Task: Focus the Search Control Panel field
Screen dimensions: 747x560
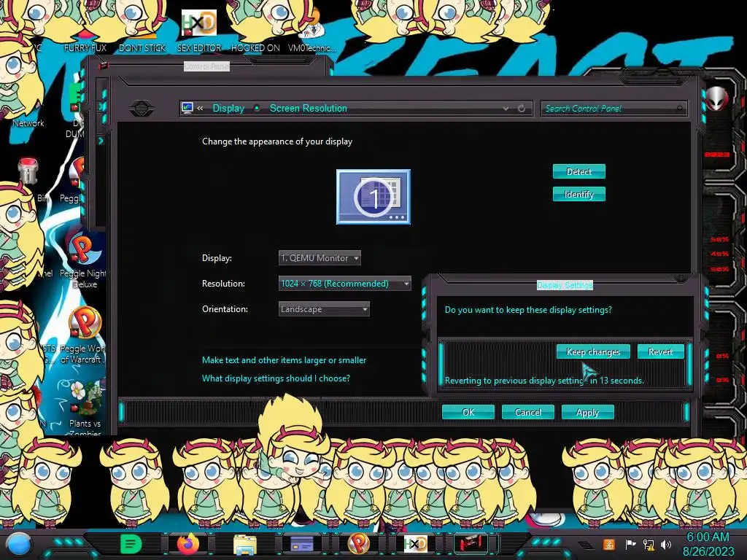Action: pos(614,109)
